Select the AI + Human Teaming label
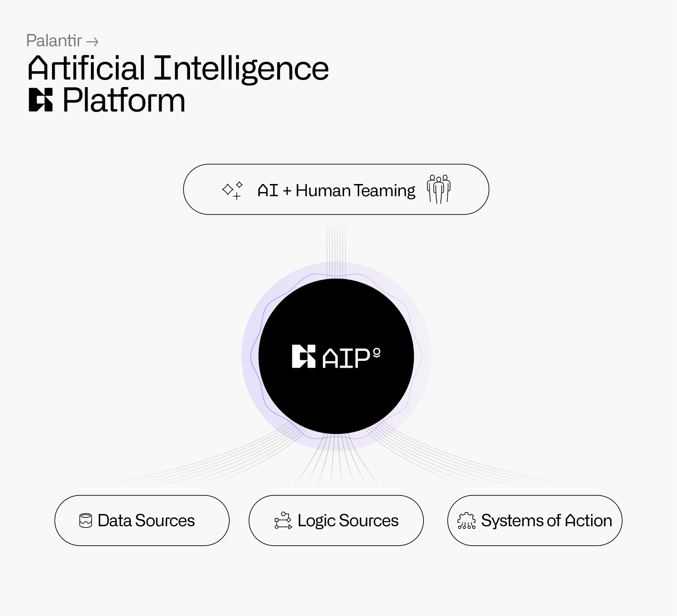 (x=336, y=190)
